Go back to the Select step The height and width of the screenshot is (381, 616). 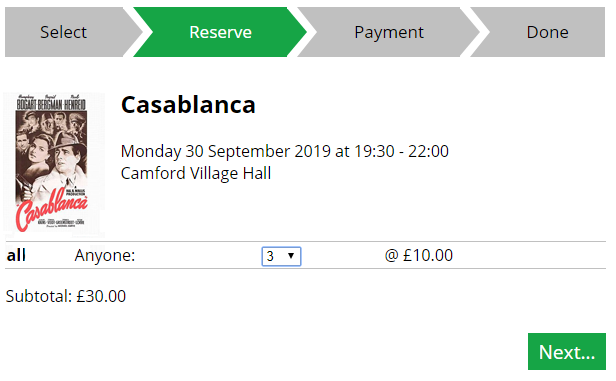pyautogui.click(x=69, y=32)
